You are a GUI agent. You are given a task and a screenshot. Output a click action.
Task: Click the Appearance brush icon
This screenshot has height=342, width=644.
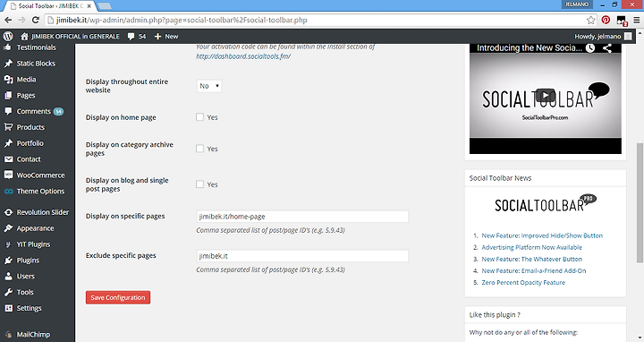(8, 228)
